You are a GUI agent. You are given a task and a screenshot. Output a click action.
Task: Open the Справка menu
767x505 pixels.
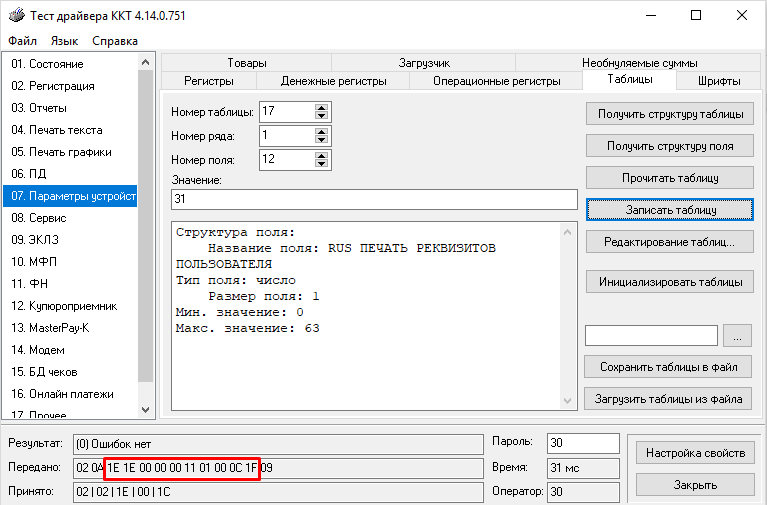(x=115, y=41)
